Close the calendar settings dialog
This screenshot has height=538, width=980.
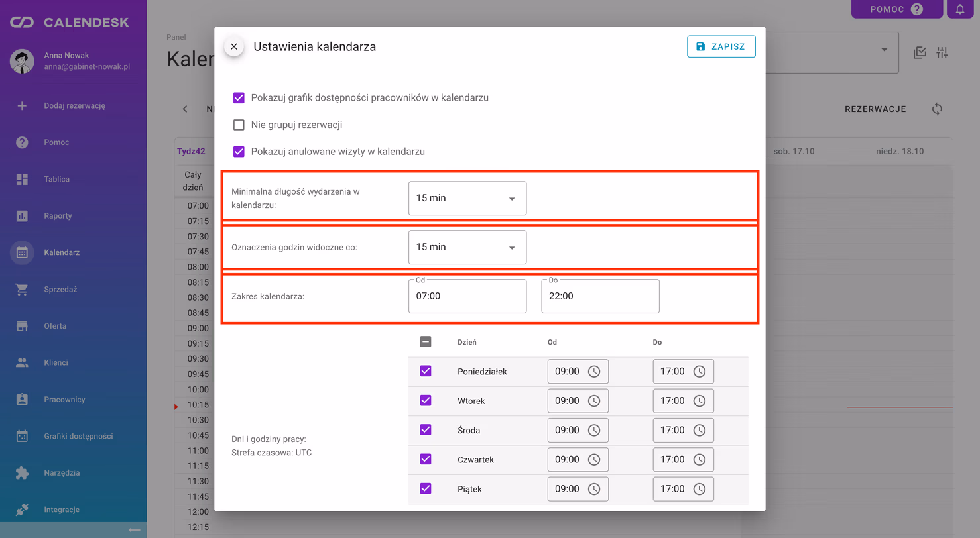pos(233,47)
